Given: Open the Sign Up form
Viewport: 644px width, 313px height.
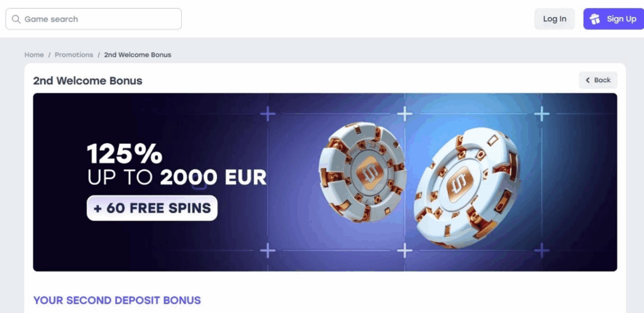Looking at the screenshot, I should (x=613, y=19).
